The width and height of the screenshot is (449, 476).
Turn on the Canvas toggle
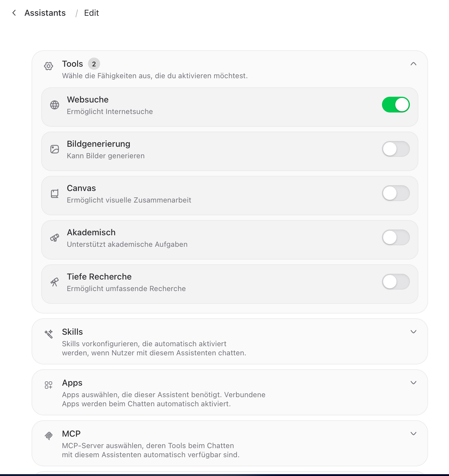[x=396, y=193]
